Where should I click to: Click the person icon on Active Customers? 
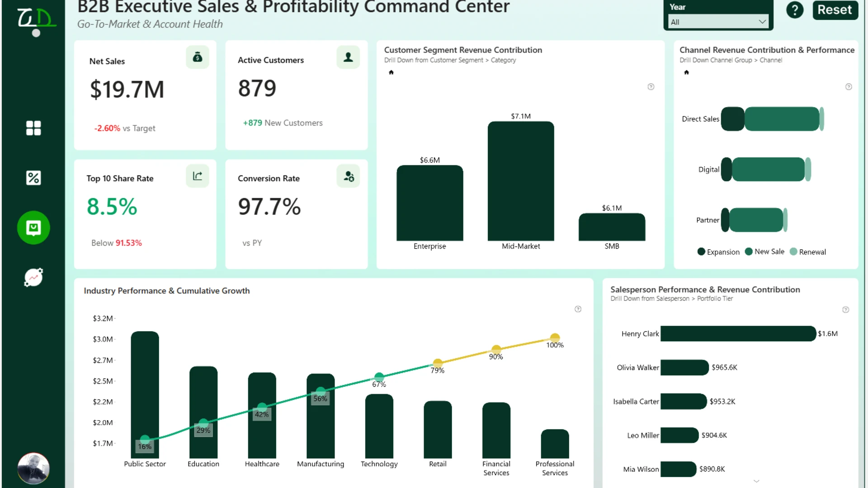(348, 57)
